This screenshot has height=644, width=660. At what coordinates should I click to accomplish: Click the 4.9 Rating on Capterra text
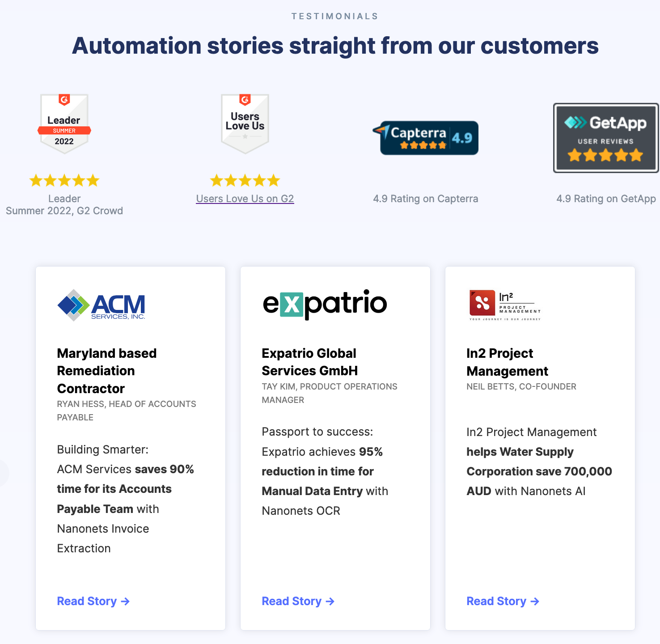tap(425, 199)
